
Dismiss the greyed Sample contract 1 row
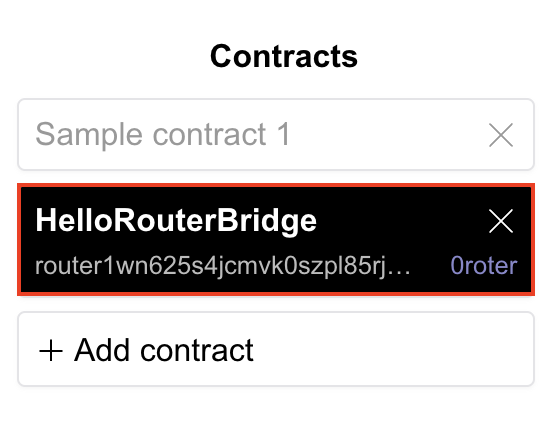[501, 135]
